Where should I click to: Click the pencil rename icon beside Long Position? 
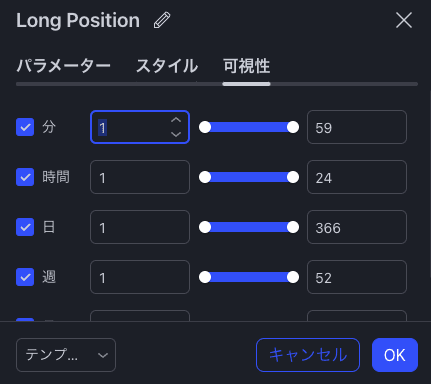pos(162,20)
